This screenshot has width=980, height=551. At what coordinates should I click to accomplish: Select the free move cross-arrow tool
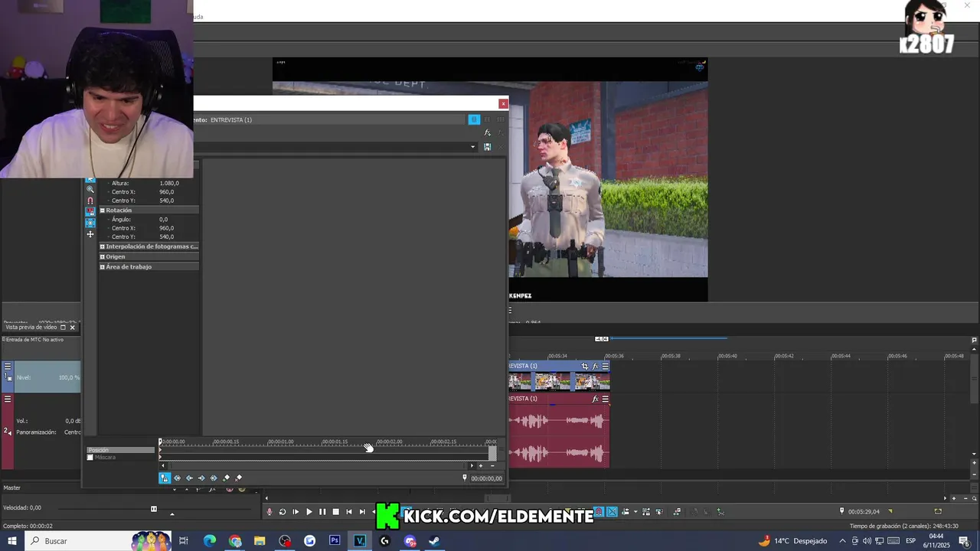90,234
